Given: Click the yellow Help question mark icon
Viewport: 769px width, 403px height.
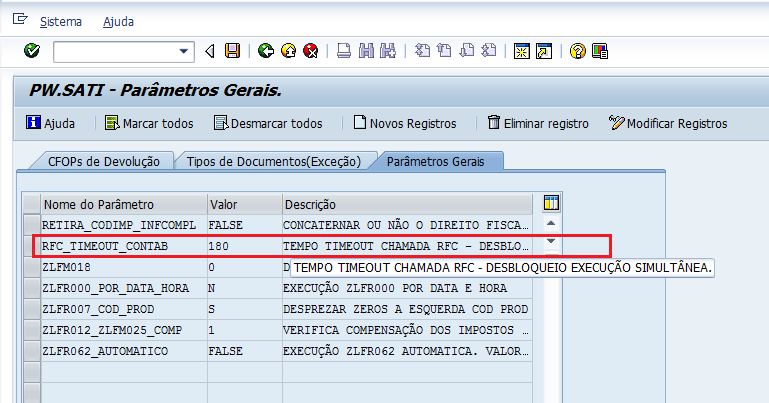Looking at the screenshot, I should pyautogui.click(x=578, y=51).
